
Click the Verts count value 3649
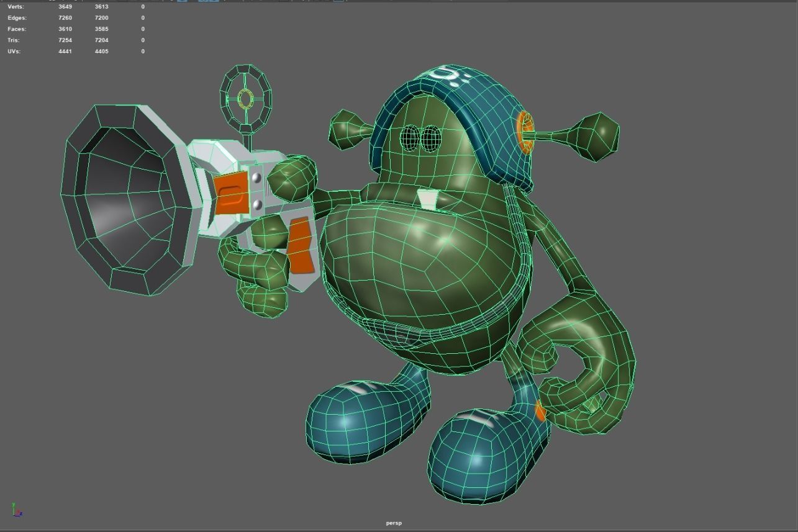65,7
